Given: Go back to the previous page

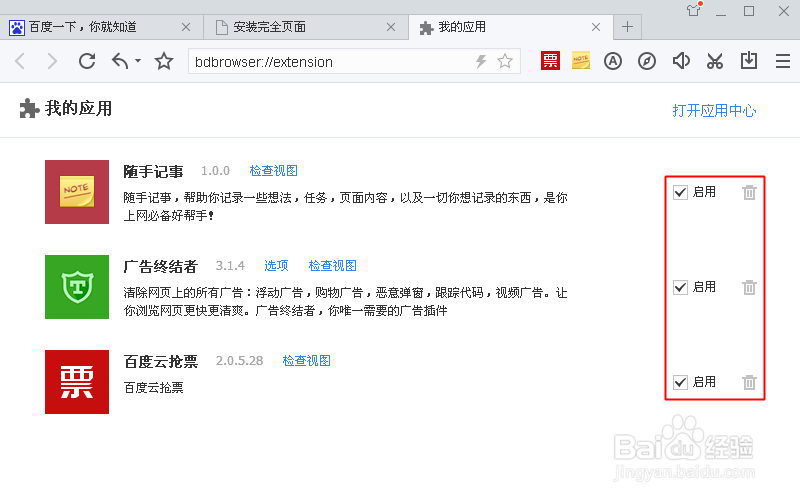Looking at the screenshot, I should tap(20, 61).
